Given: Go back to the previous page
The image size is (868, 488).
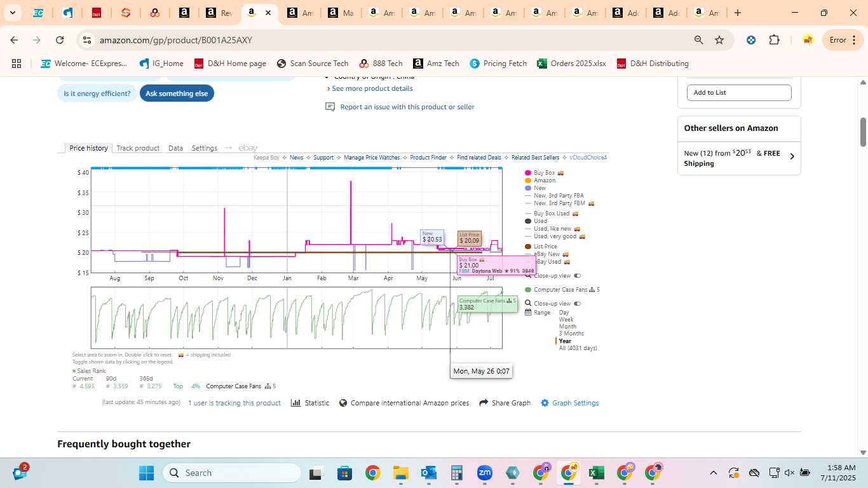Looking at the screenshot, I should pos(14,40).
